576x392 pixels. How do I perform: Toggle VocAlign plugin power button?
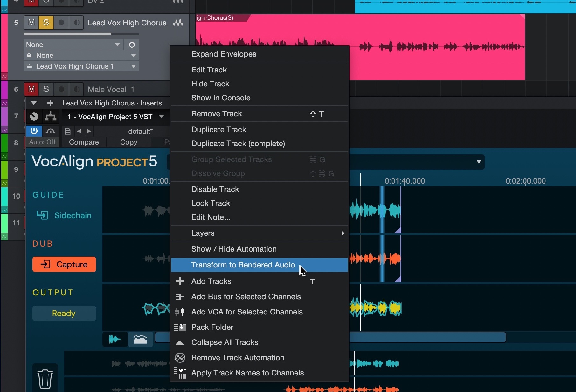pyautogui.click(x=34, y=131)
